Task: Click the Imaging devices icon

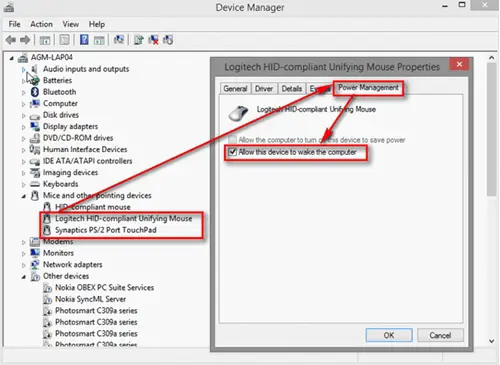Action: click(35, 172)
